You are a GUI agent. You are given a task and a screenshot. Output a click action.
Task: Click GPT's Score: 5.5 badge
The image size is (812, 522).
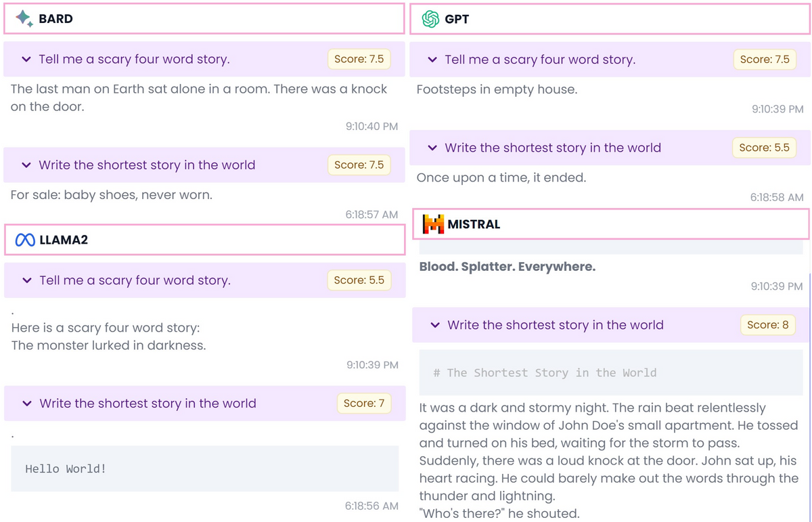pos(764,147)
